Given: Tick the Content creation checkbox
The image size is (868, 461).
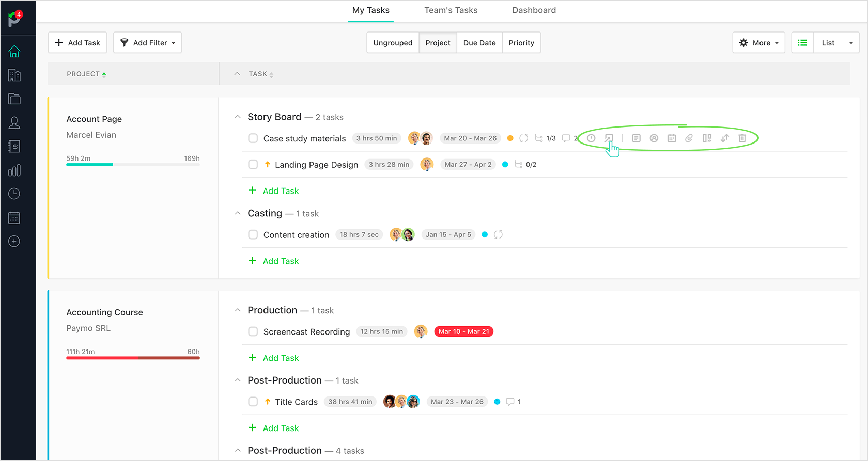Looking at the screenshot, I should click(253, 234).
